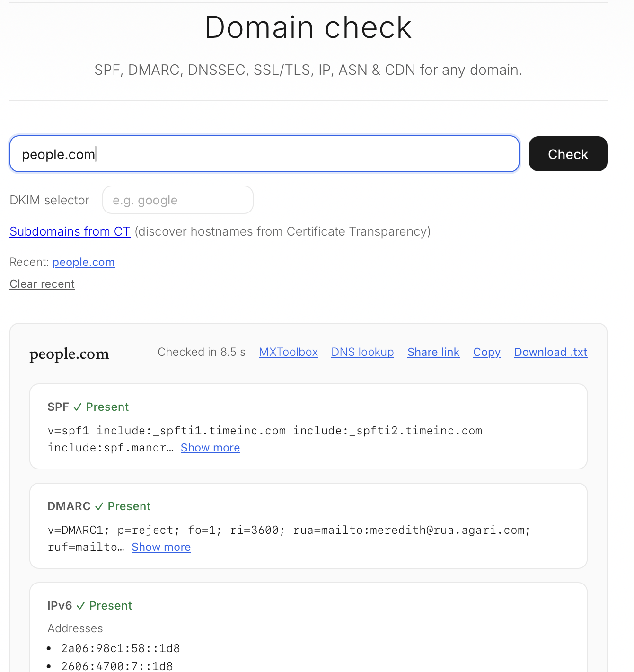Clear the recent domain history

click(x=42, y=283)
